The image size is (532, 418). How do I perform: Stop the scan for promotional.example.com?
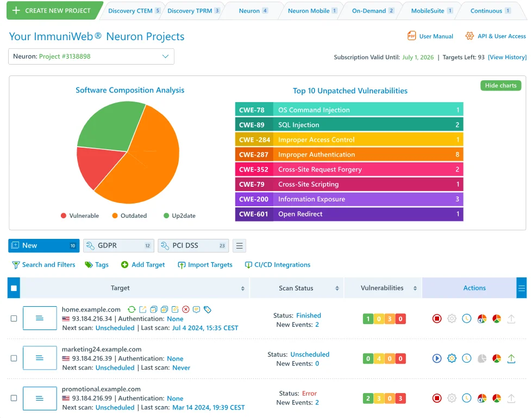click(x=437, y=398)
